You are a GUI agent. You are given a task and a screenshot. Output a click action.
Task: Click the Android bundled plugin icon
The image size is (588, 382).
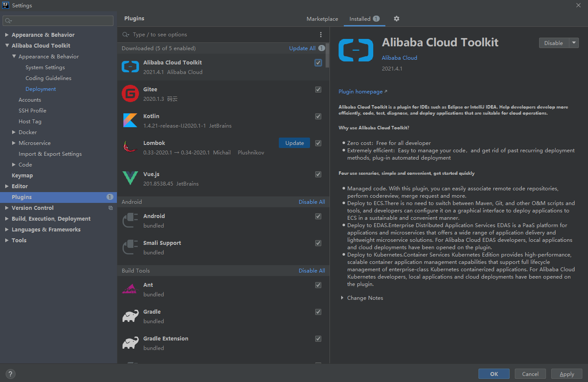pyautogui.click(x=130, y=220)
